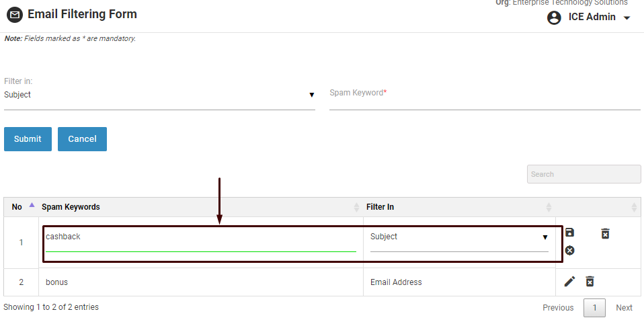The width and height of the screenshot is (644, 324).
Task: Sort by Filter In column arrows
Action: pos(549,207)
